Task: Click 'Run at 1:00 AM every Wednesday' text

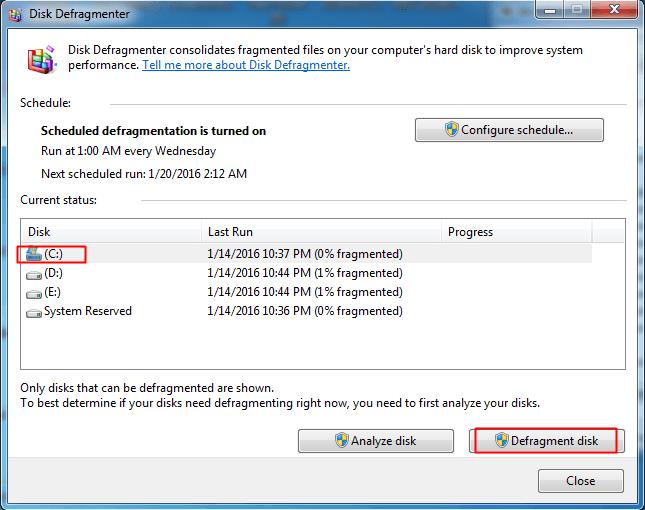Action: 128,151
